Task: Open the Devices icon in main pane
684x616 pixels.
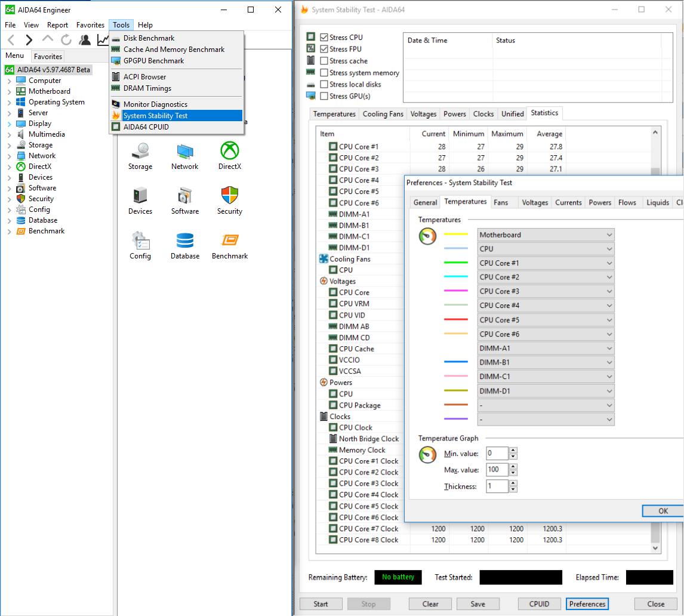Action: 140,201
